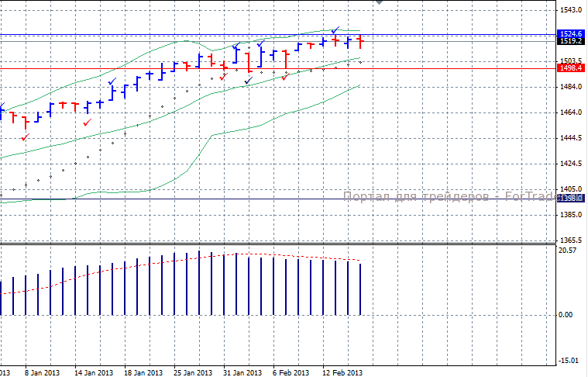The width and height of the screenshot is (588, 377).
Task: Click the 6 Feb 2013 date label
Action: coord(291,372)
